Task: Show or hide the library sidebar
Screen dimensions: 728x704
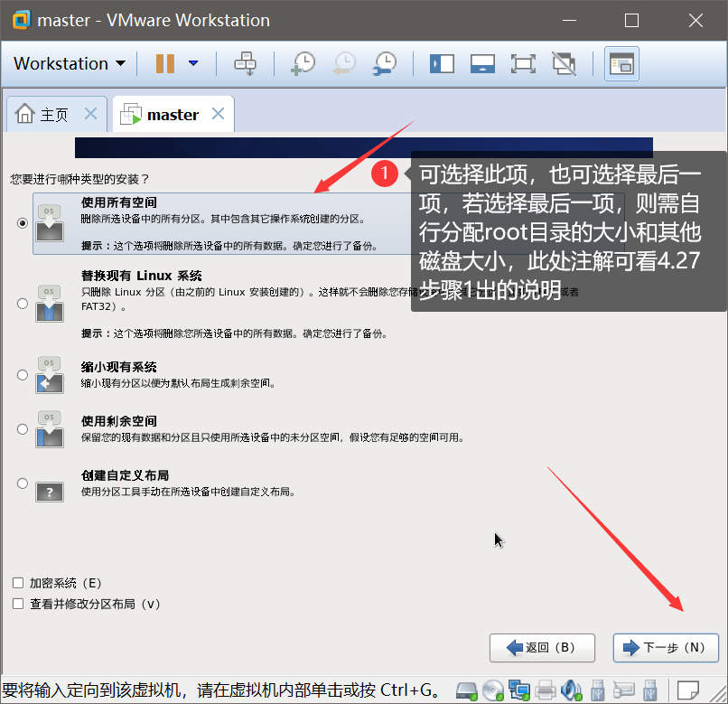Action: [442, 63]
